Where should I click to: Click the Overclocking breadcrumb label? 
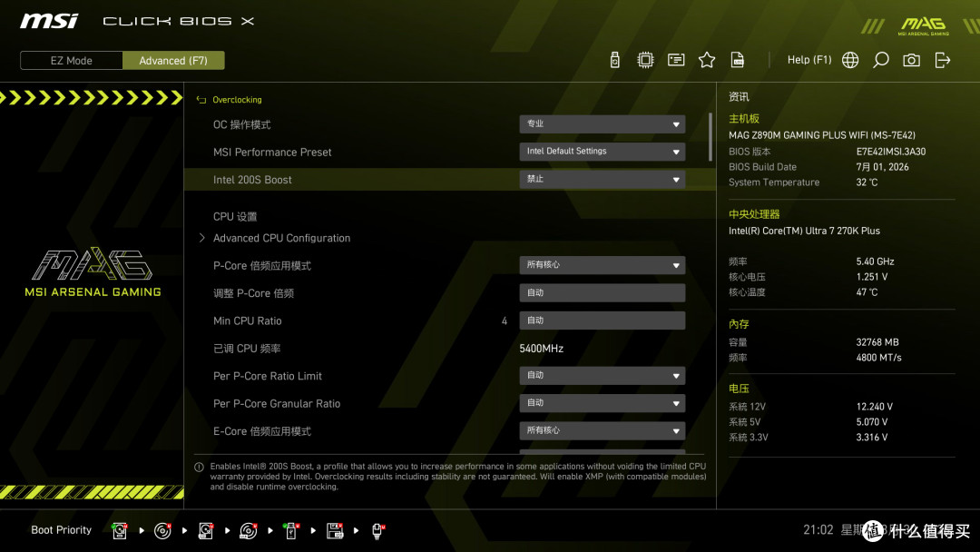click(x=237, y=99)
